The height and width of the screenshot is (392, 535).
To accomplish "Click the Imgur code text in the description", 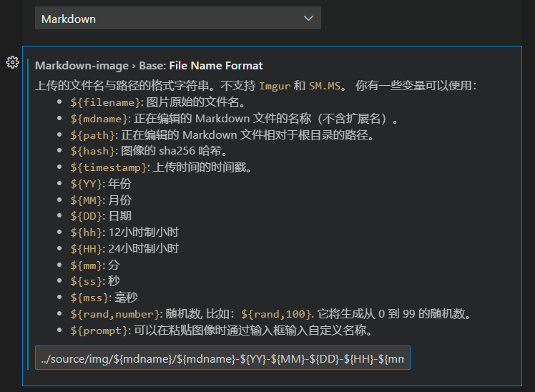I will pyautogui.click(x=275, y=86).
